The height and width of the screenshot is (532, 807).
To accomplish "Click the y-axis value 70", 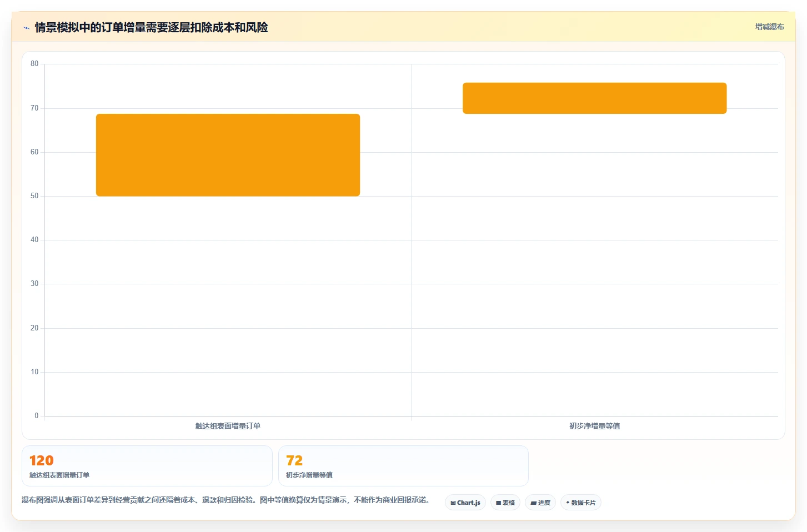I will [34, 108].
